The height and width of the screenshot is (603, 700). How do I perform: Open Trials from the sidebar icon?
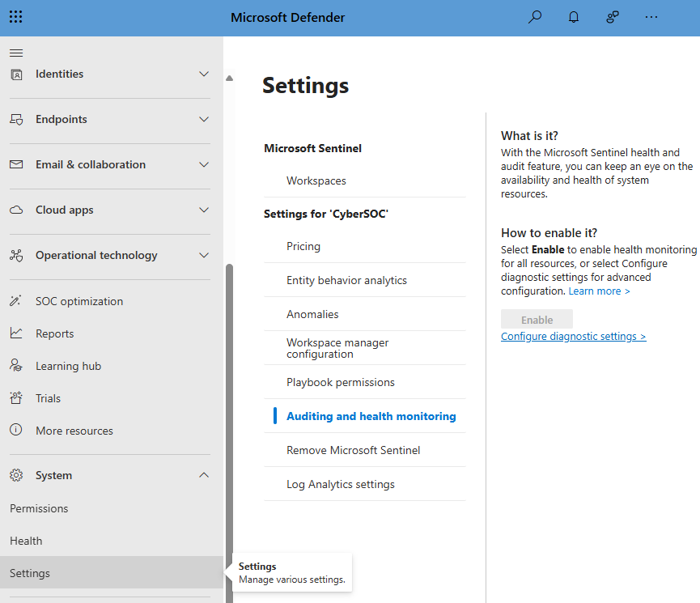click(16, 397)
